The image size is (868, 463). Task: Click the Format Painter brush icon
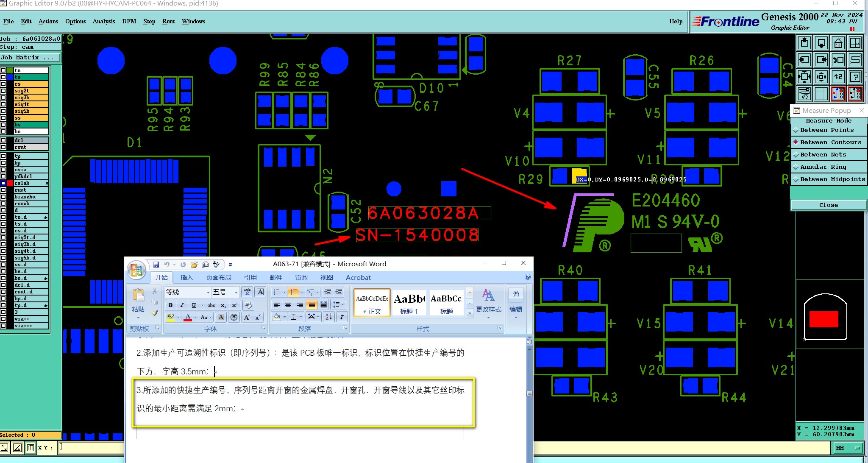tap(155, 313)
